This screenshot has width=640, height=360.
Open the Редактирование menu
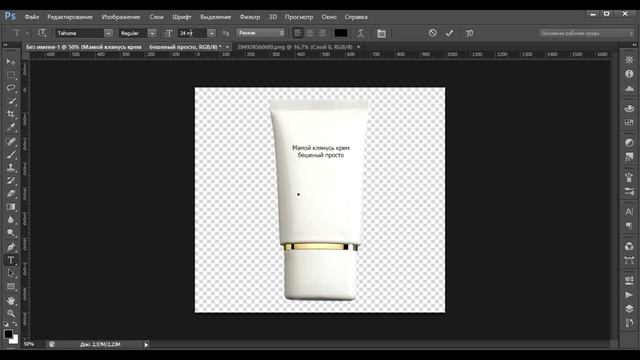(x=70, y=17)
